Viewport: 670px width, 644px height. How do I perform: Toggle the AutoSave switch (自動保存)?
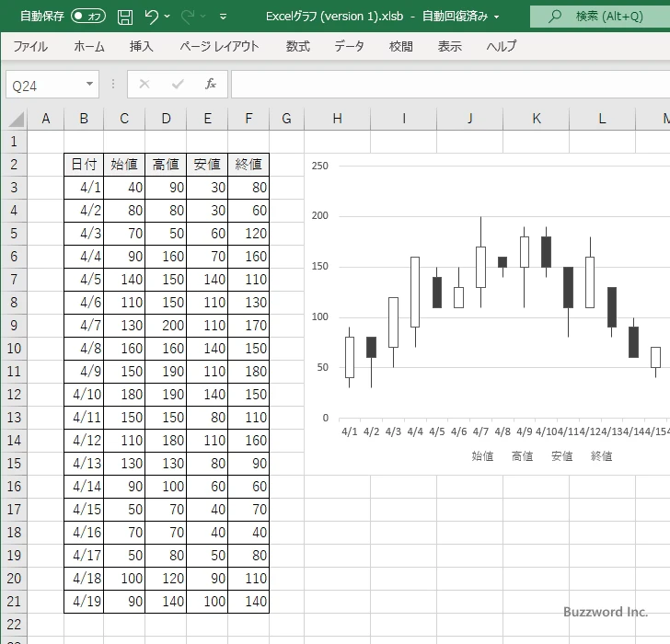click(88, 17)
